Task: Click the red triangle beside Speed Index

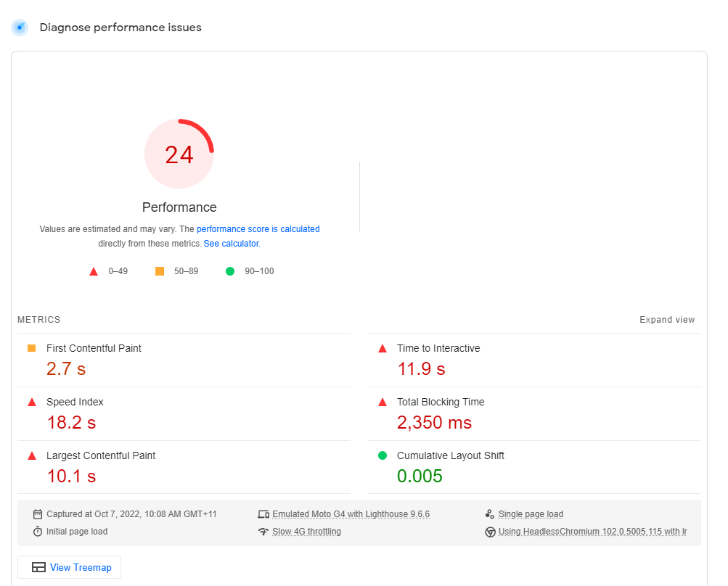Action: click(x=30, y=402)
